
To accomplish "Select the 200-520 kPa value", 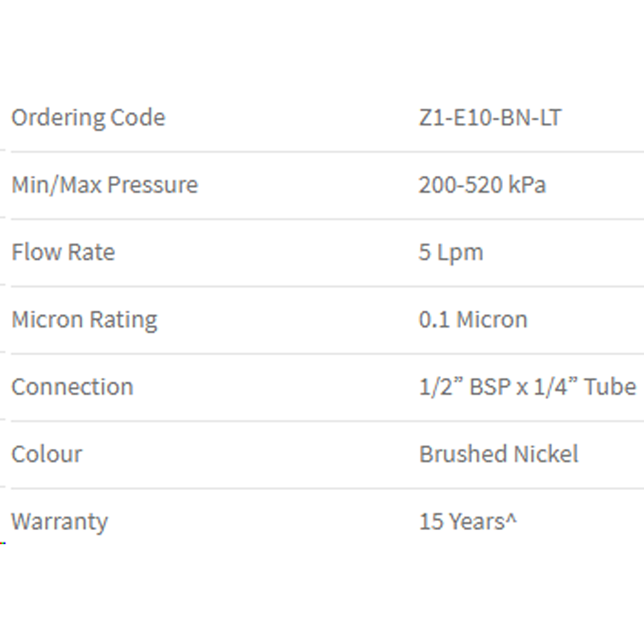I will coord(482,185).
